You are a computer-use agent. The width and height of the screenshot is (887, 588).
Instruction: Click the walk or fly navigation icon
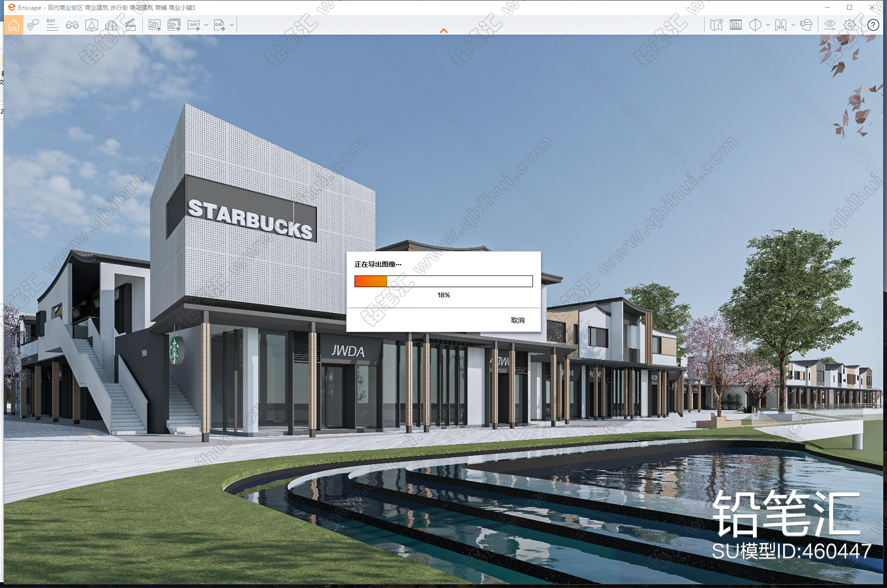click(781, 25)
